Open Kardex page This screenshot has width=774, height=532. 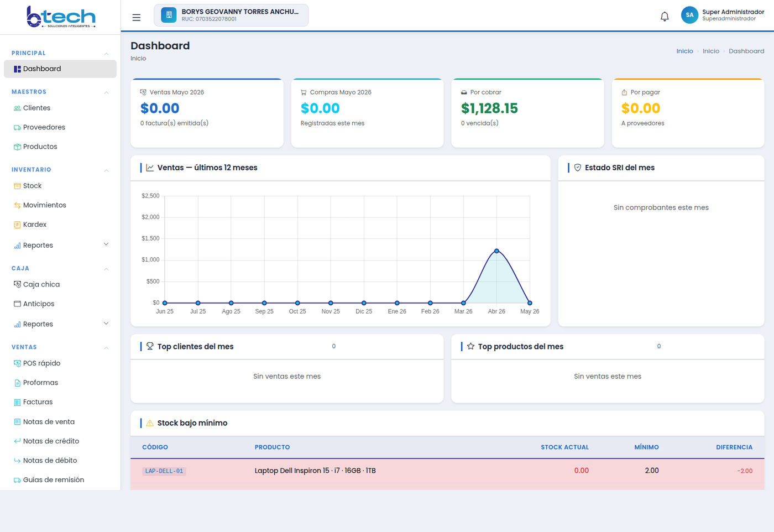click(60, 225)
